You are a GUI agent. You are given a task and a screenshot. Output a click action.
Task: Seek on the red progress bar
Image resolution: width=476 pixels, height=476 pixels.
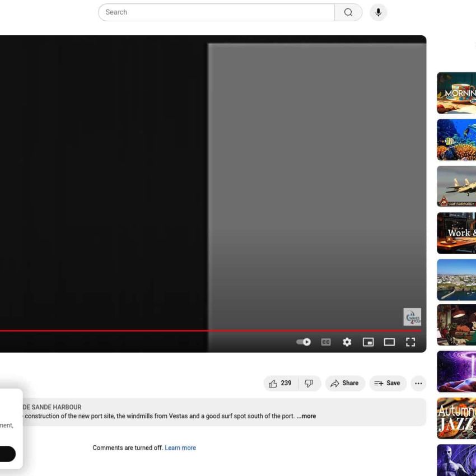click(x=168, y=330)
